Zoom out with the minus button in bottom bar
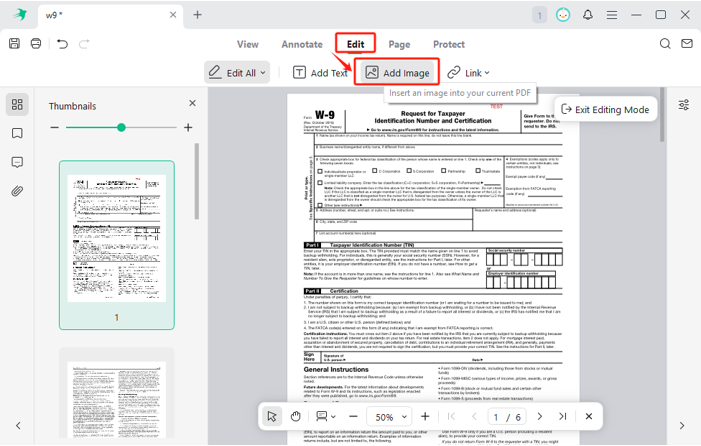This screenshot has height=446, width=701. point(353,417)
